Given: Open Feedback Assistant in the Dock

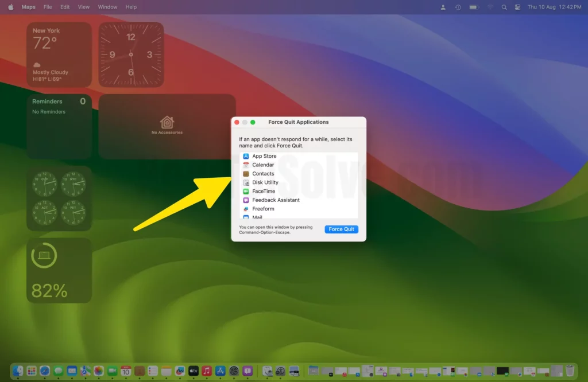Looking at the screenshot, I should pyautogui.click(x=247, y=371).
